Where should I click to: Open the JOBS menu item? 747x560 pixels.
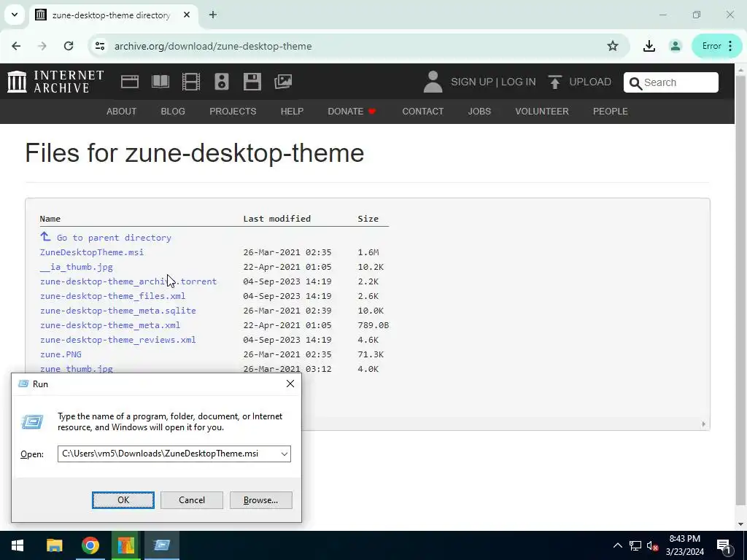pos(479,112)
